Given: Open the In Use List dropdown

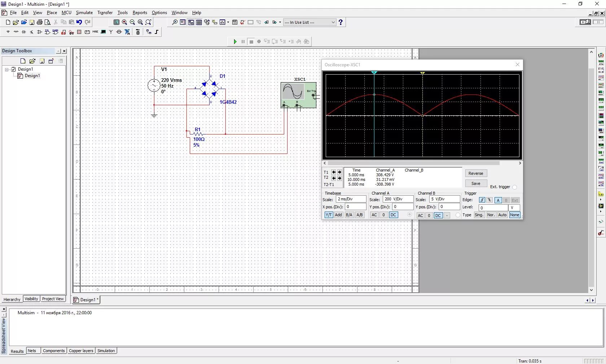Looking at the screenshot, I should 309,22.
